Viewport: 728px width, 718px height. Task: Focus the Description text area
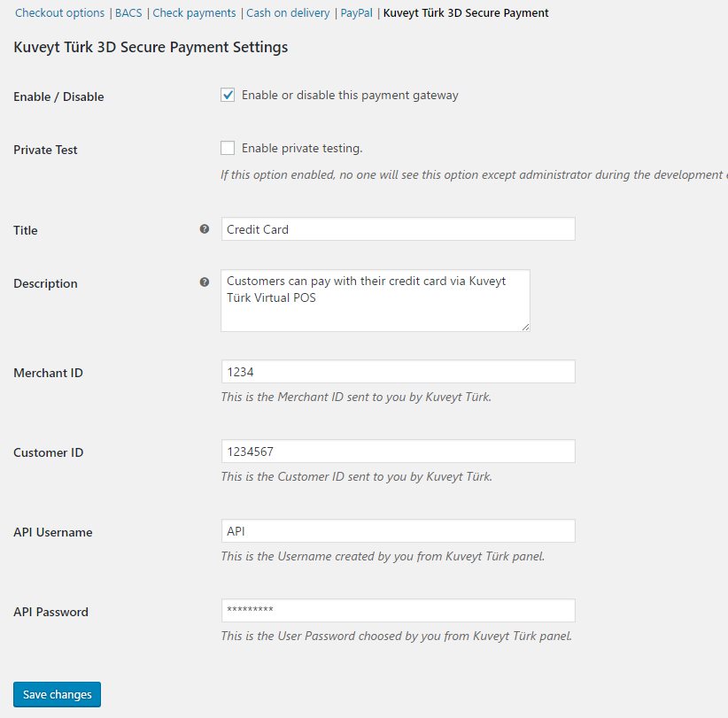pyautogui.click(x=375, y=300)
